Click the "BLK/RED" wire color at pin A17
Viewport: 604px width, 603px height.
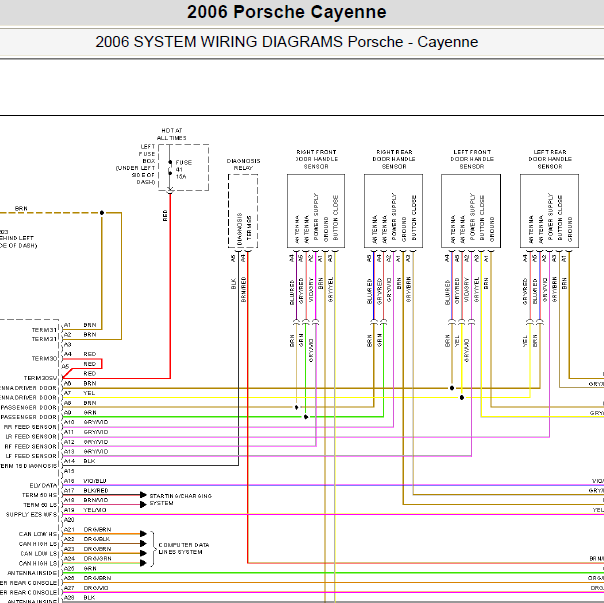(x=96, y=490)
